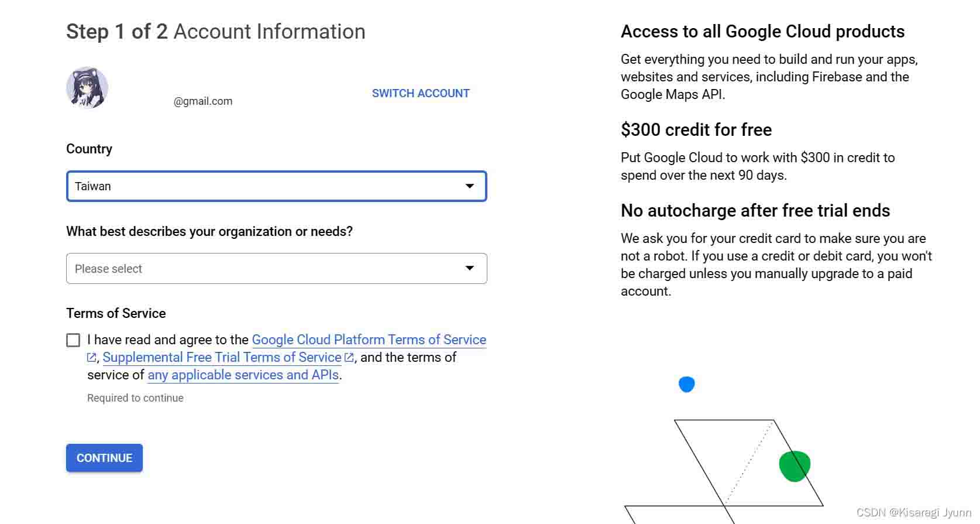Click the $300 credit for free heading

click(x=696, y=129)
